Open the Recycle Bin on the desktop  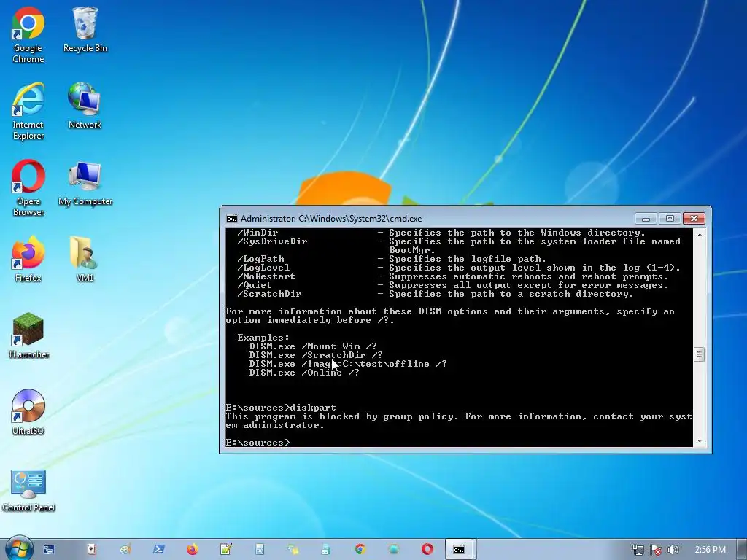click(x=85, y=29)
